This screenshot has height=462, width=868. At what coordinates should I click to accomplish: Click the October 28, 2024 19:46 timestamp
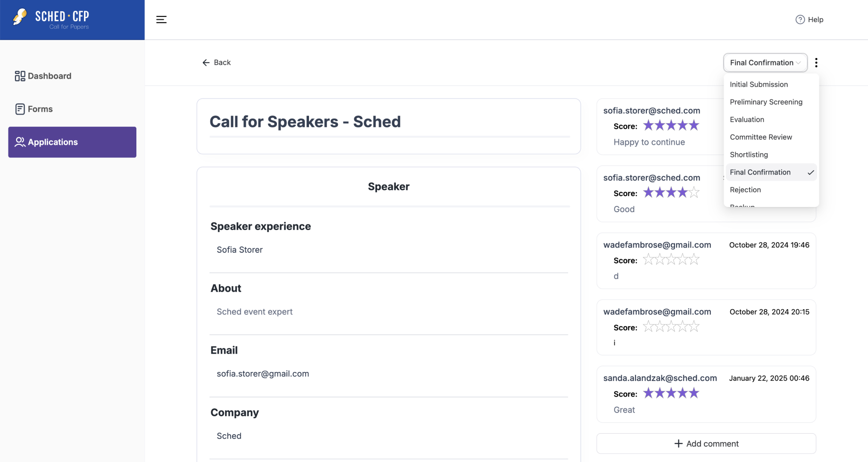[x=769, y=245]
